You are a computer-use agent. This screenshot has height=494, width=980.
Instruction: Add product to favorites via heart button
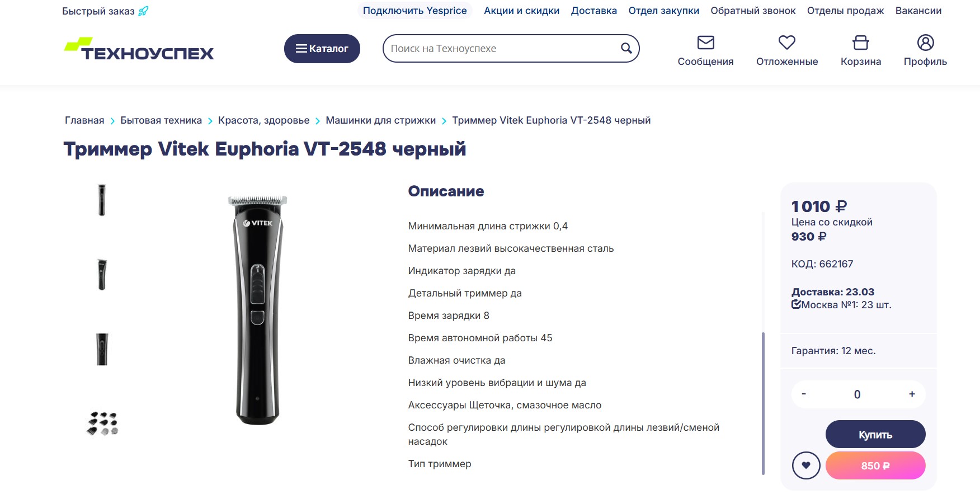pos(806,465)
